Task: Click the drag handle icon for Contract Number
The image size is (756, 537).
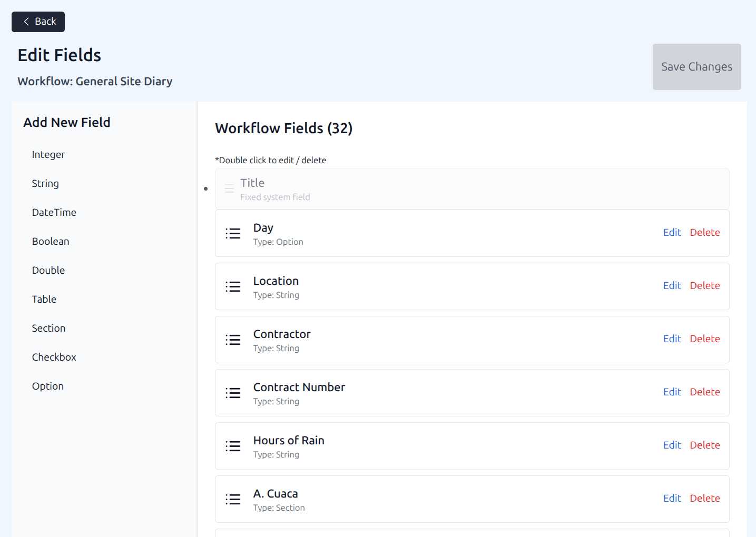Action: (233, 393)
